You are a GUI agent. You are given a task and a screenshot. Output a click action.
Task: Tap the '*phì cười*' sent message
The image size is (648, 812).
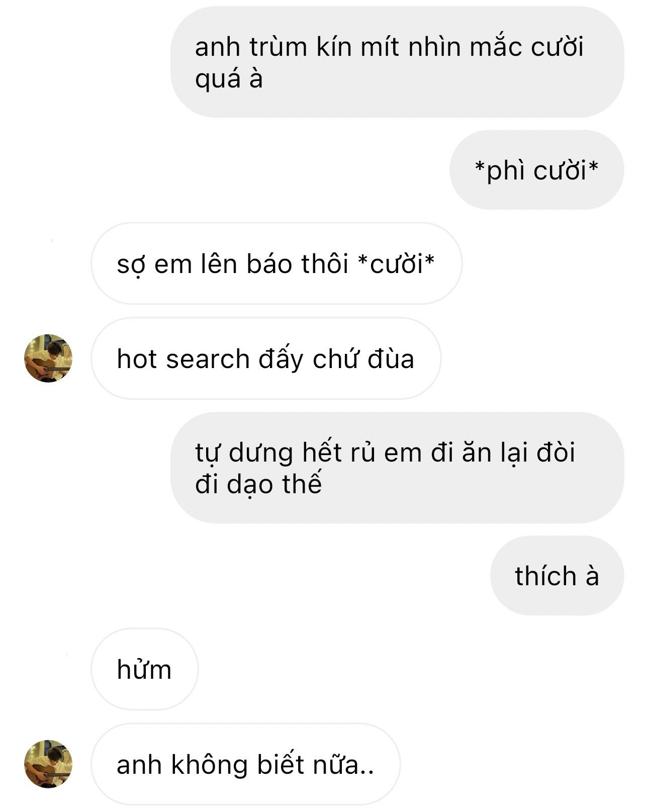(x=536, y=170)
